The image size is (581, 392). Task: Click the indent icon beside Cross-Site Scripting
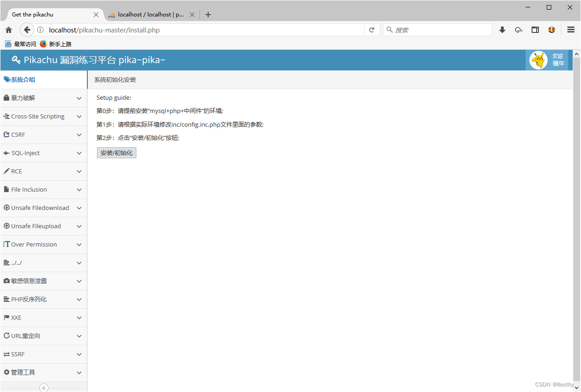(x=6, y=116)
